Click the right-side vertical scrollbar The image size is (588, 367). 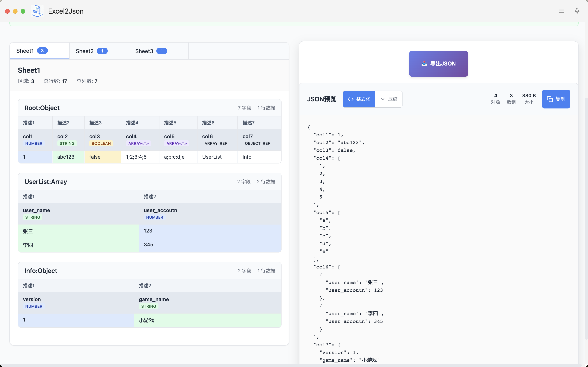tap(586, 218)
